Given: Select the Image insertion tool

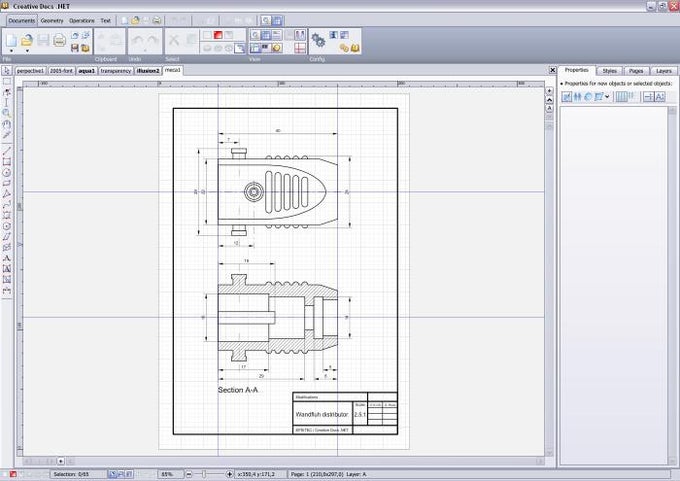Looking at the screenshot, I should click(7, 280).
